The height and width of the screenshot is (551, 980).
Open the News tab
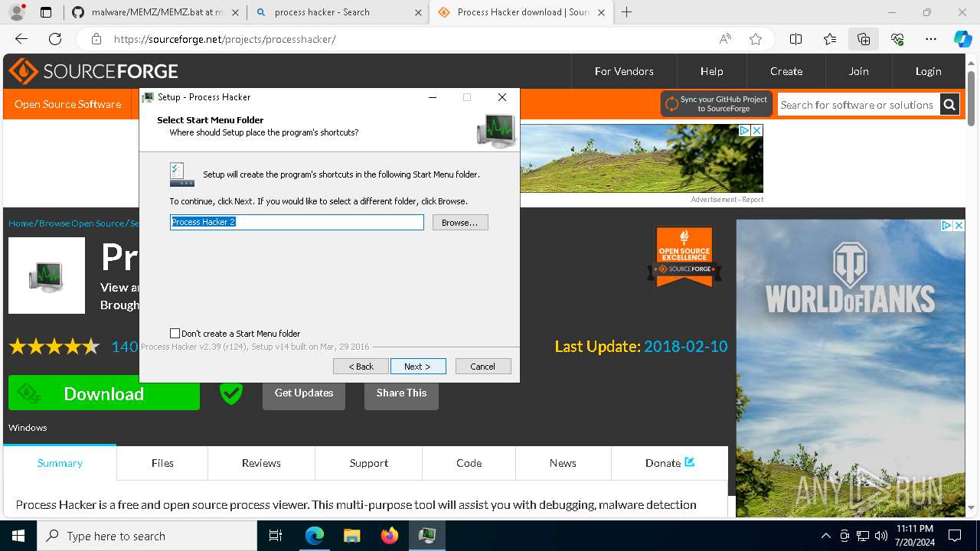(563, 463)
